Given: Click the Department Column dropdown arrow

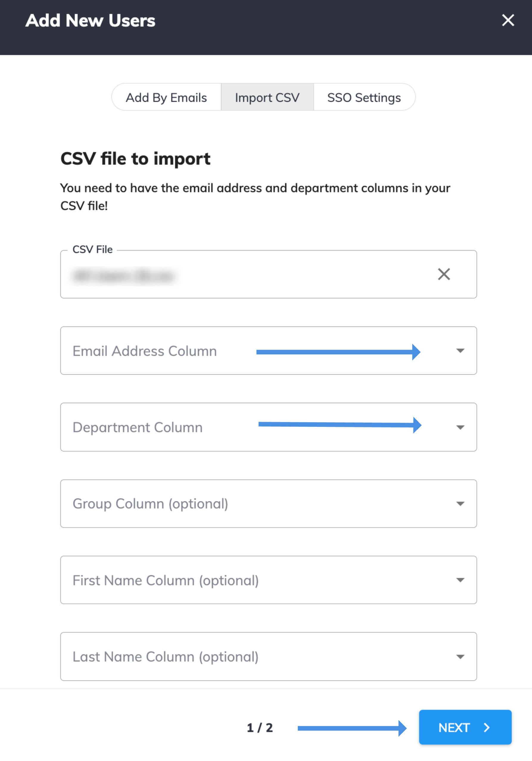Looking at the screenshot, I should (461, 427).
